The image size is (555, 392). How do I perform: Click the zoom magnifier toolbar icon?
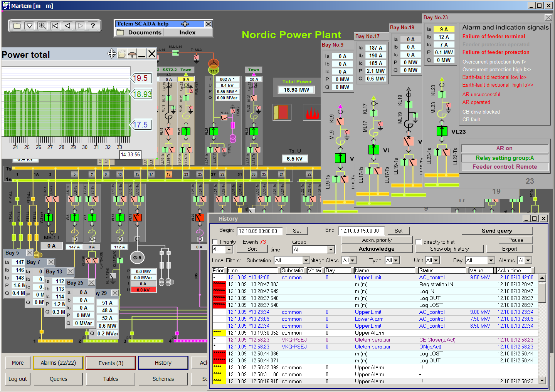click(x=42, y=26)
